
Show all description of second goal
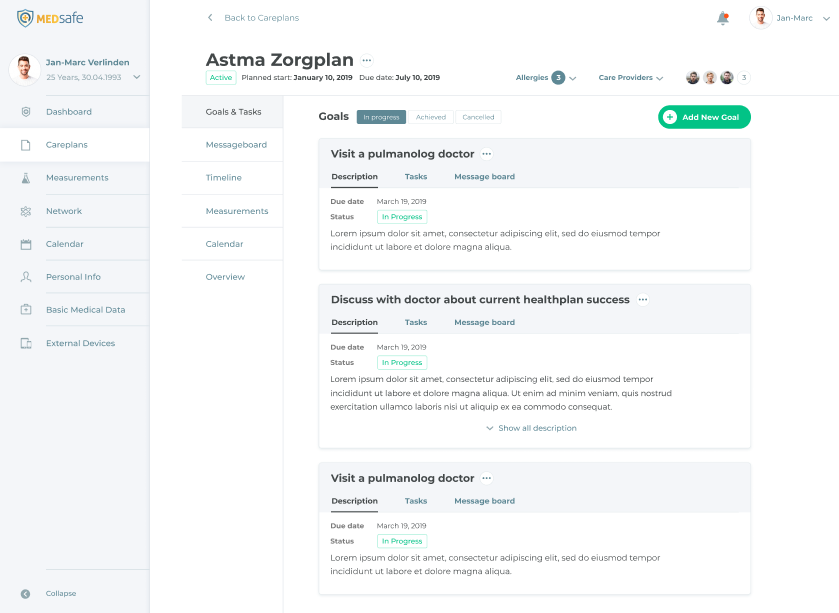pyautogui.click(x=530, y=428)
